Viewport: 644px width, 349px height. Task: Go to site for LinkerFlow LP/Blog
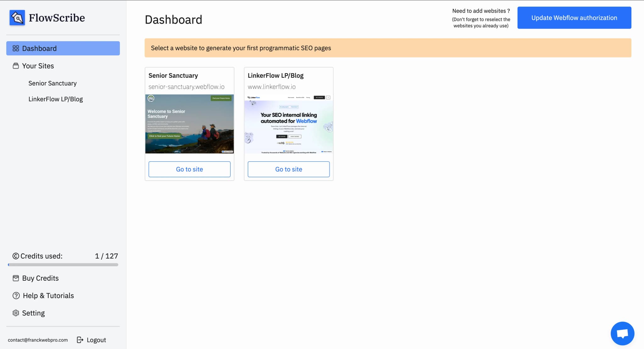coord(289,169)
